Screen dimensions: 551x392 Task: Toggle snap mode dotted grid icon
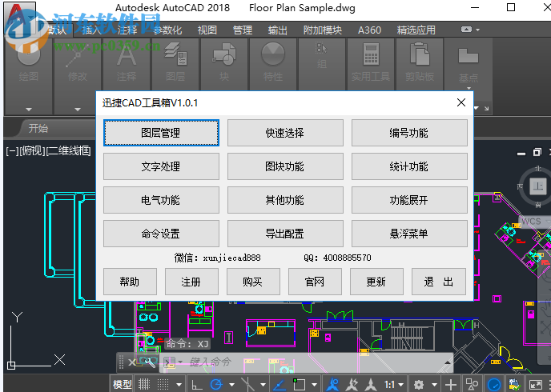pyautogui.click(x=163, y=384)
